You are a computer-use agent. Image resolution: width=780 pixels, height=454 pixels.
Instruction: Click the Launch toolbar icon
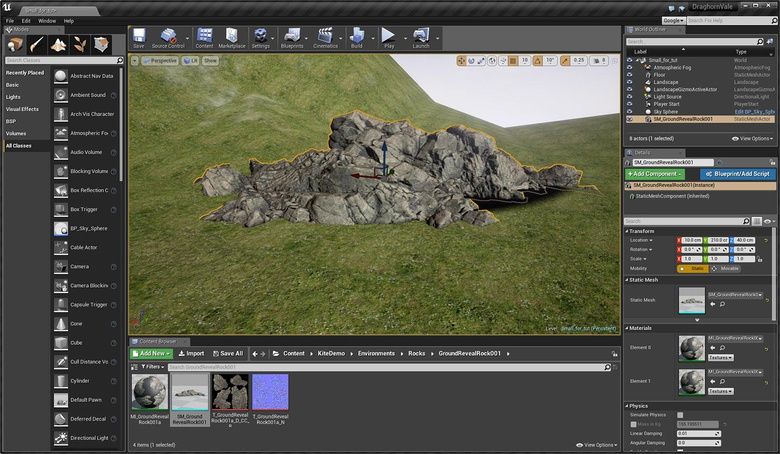tap(421, 38)
